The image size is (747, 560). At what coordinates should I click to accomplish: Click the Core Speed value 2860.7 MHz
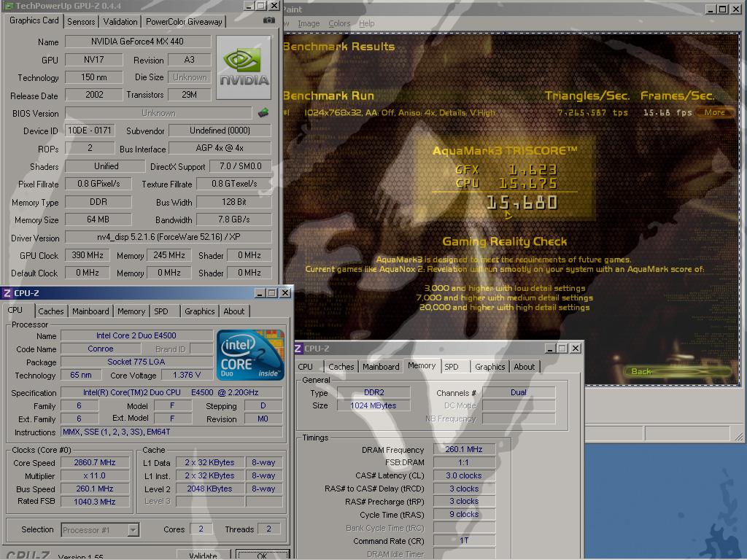point(95,462)
